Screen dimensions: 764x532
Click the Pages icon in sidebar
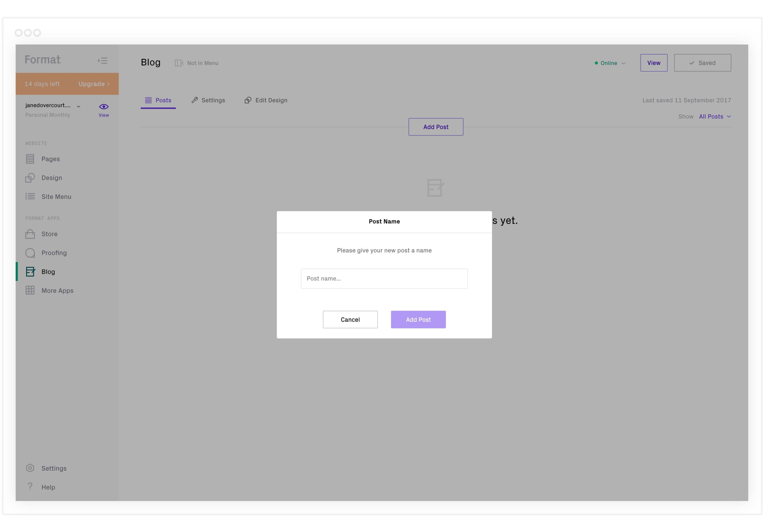coord(30,158)
